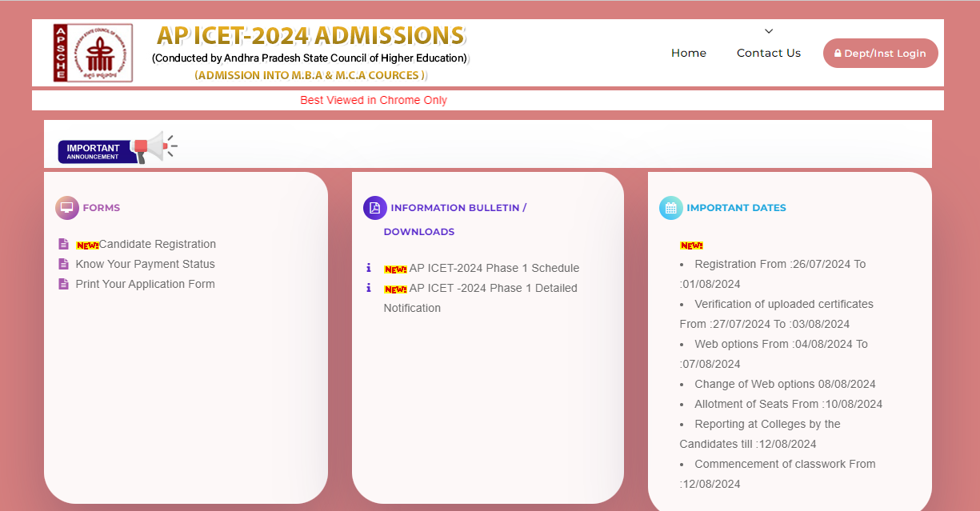
Task: Click the monitor icon beside FORMS
Action: pyautogui.click(x=67, y=208)
